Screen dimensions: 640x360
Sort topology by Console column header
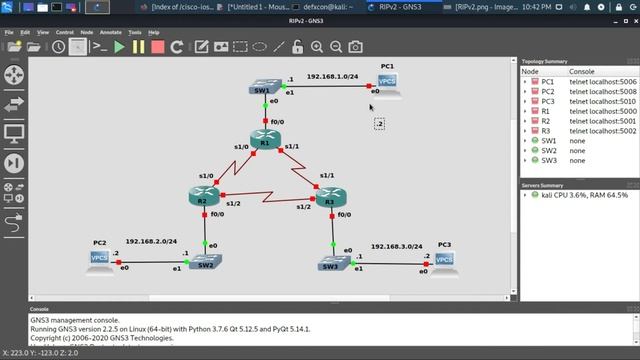click(x=603, y=71)
